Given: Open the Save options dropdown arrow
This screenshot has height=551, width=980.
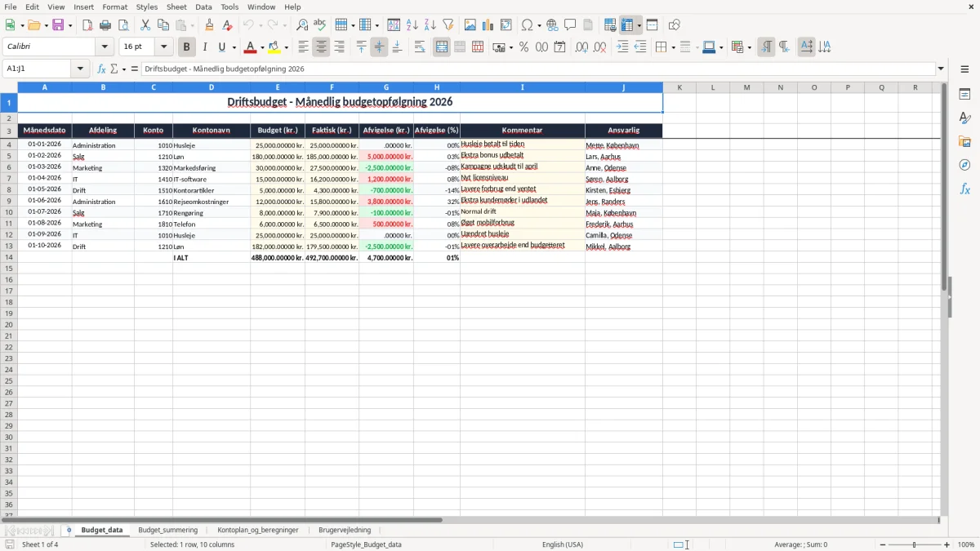Looking at the screenshot, I should tap(70, 25).
